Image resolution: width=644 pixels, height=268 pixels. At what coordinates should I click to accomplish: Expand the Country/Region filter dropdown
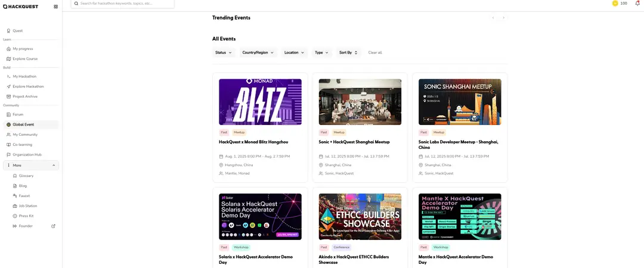[258, 52]
